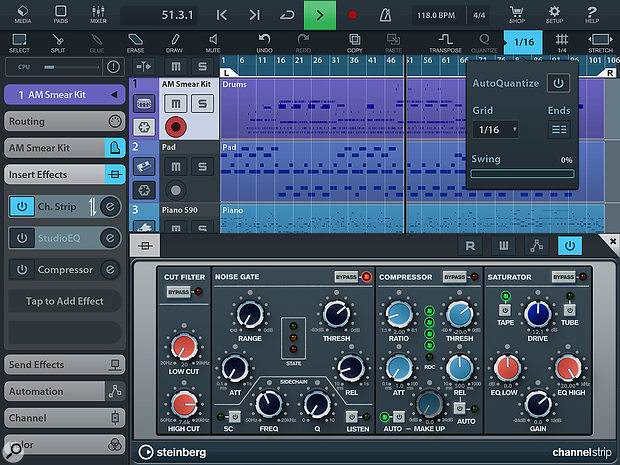Start playback with the green play button
The width and height of the screenshot is (620, 465).
(320, 15)
